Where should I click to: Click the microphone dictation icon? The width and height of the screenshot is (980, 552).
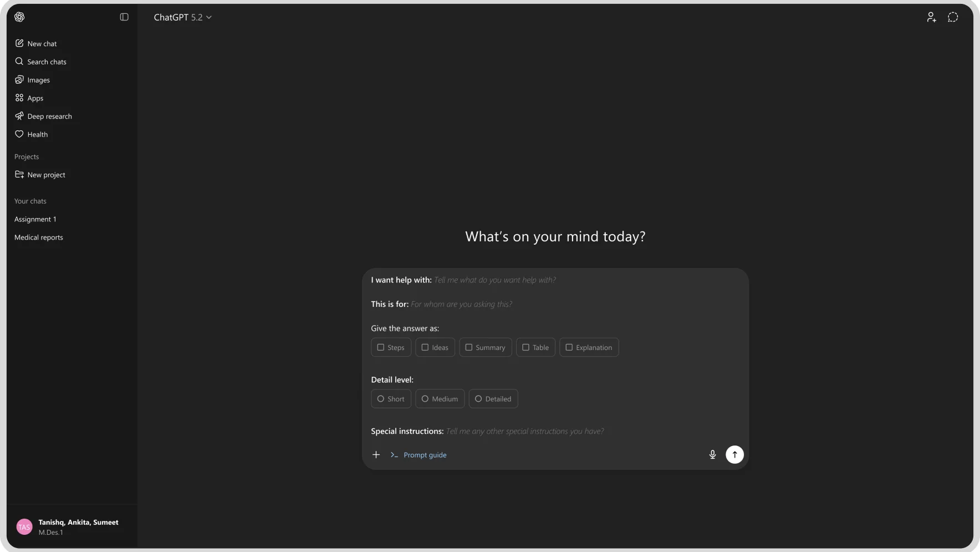click(713, 455)
